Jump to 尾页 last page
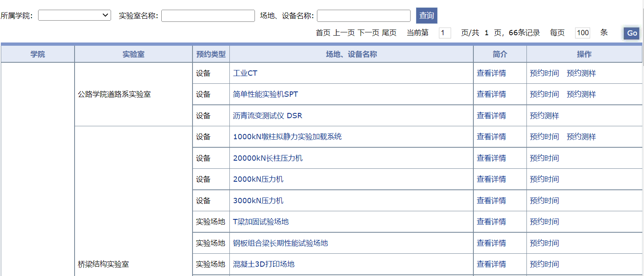The height and width of the screenshot is (276, 644). [x=389, y=33]
